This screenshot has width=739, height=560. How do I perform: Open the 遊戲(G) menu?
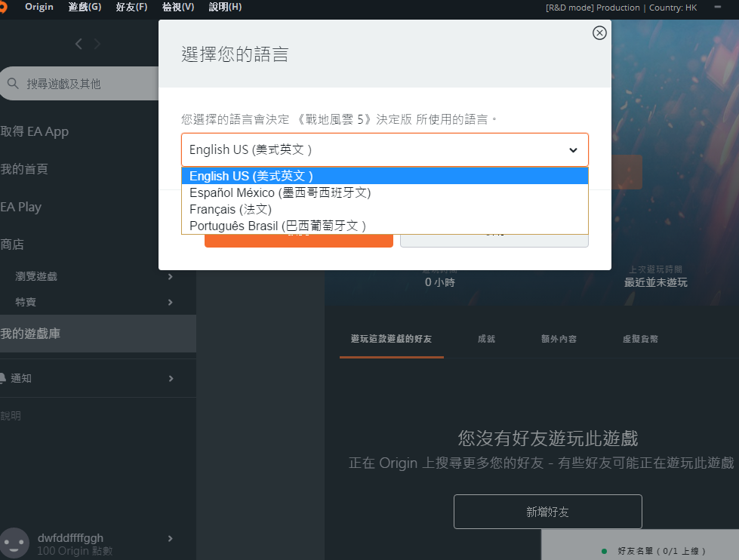85,8
